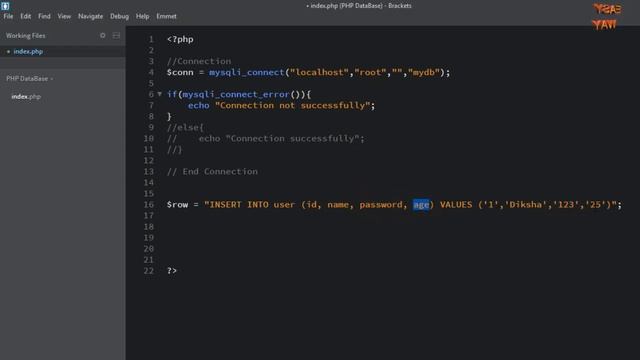Click the Working Files heading

[x=26, y=36]
